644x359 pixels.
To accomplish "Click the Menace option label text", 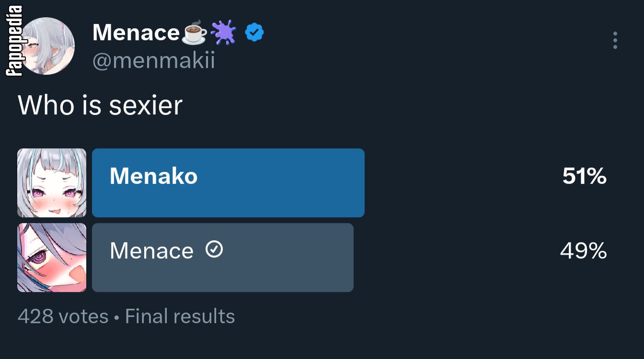I will coord(151,251).
